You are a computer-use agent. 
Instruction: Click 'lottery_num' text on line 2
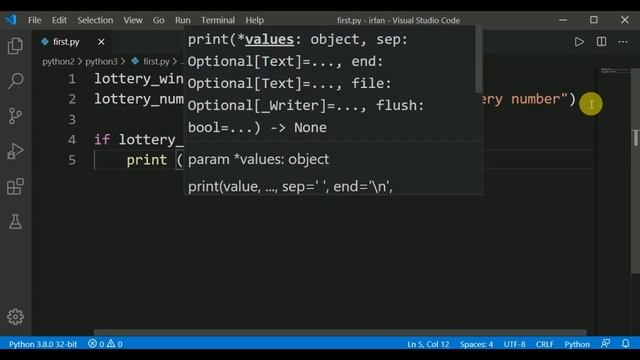point(139,99)
